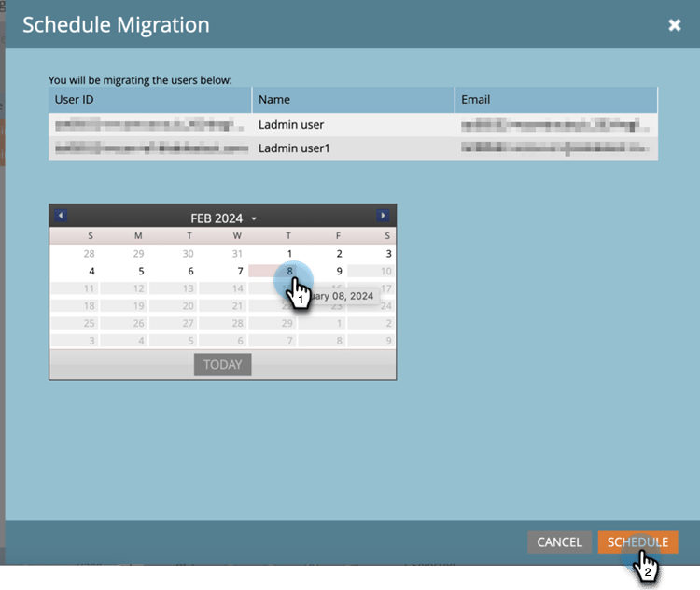The image size is (700, 590).
Task: Click the CANCEL button
Action: [559, 542]
